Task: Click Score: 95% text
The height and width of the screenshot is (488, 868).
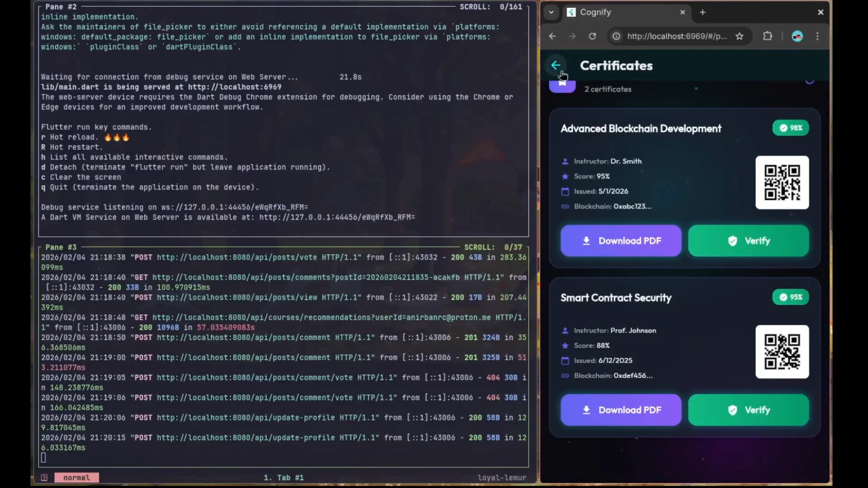Action: (592, 176)
